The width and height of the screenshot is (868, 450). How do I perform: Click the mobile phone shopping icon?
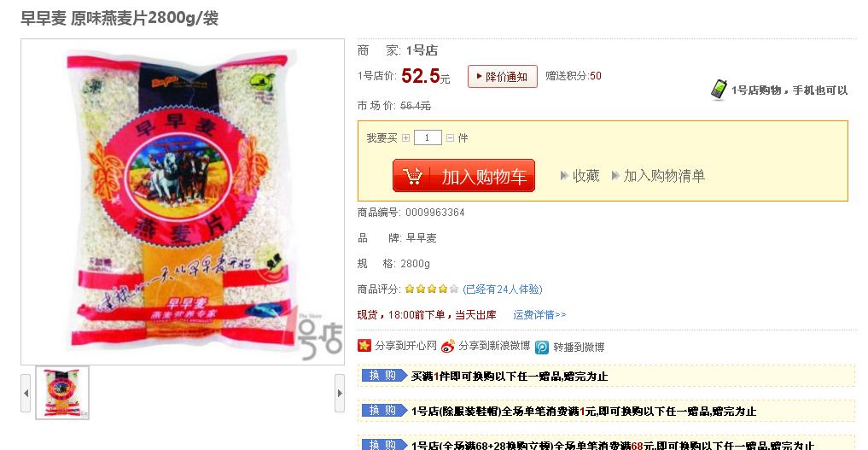point(719,89)
